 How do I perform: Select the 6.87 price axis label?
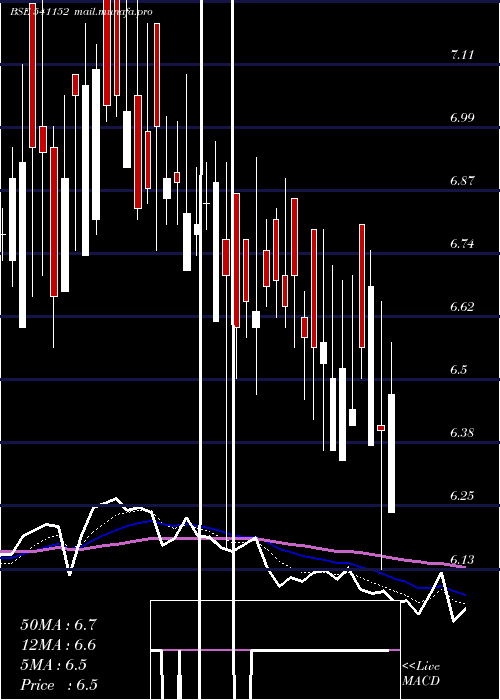pyautogui.click(x=462, y=181)
